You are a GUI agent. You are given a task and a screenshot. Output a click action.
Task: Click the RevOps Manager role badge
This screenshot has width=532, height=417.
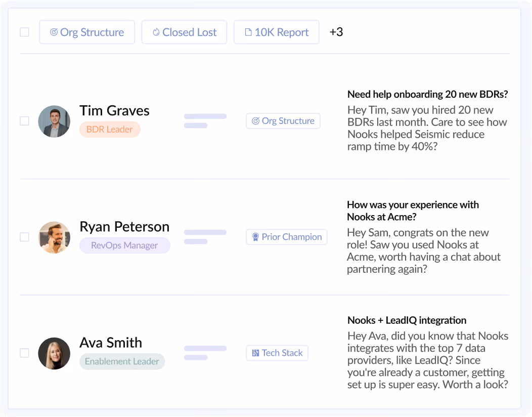[125, 245]
